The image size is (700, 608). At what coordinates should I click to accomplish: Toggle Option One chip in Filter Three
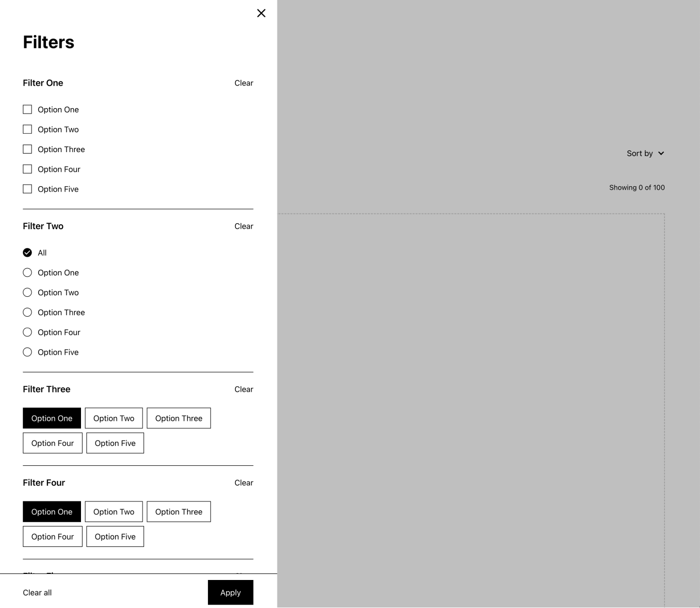coord(52,418)
